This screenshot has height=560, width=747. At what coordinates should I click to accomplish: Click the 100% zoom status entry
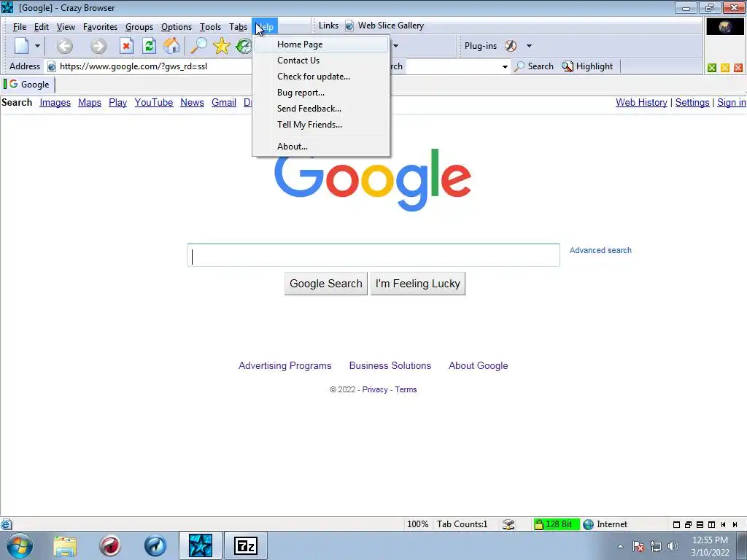tap(417, 524)
